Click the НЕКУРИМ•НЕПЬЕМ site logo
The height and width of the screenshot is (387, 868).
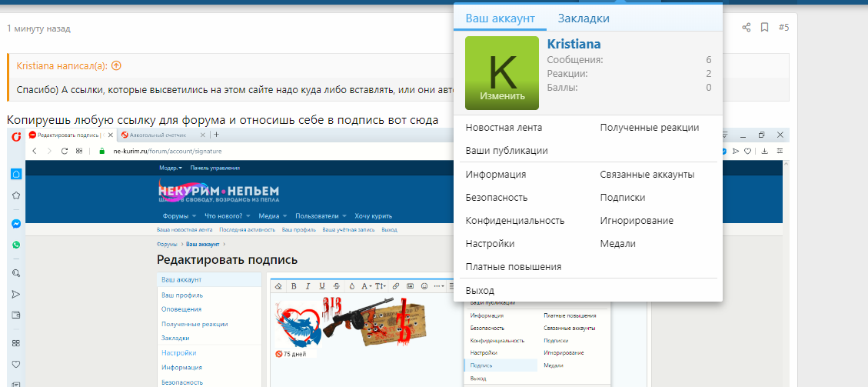(x=218, y=191)
